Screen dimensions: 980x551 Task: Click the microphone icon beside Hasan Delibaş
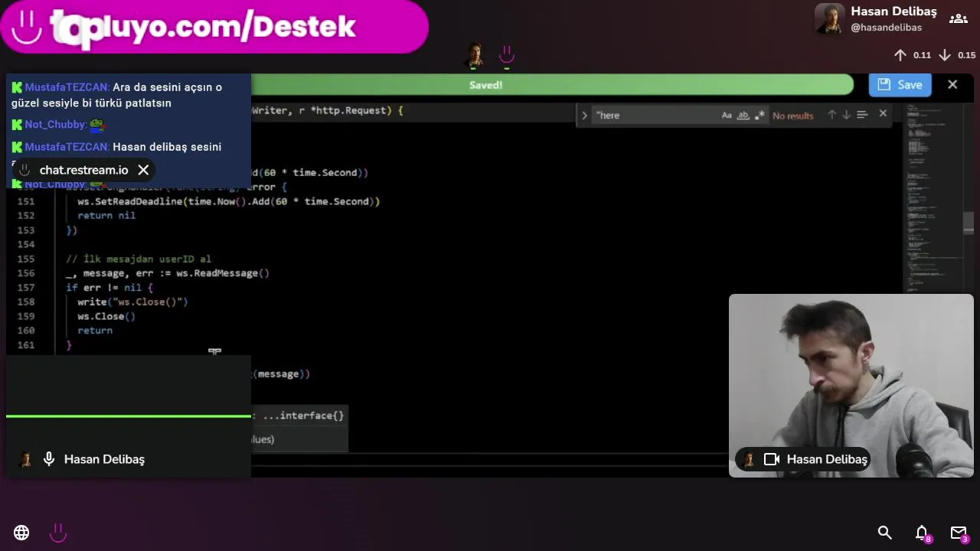pos(49,459)
